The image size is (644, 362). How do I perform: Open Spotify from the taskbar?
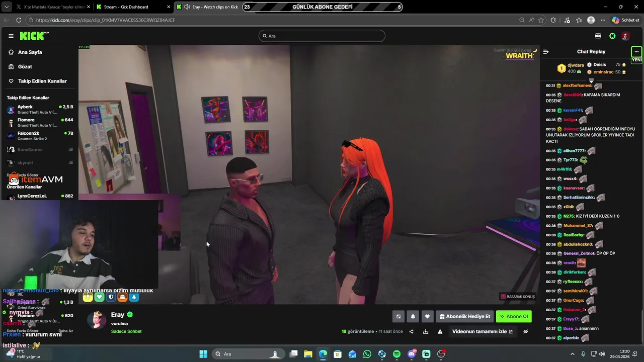(396, 354)
